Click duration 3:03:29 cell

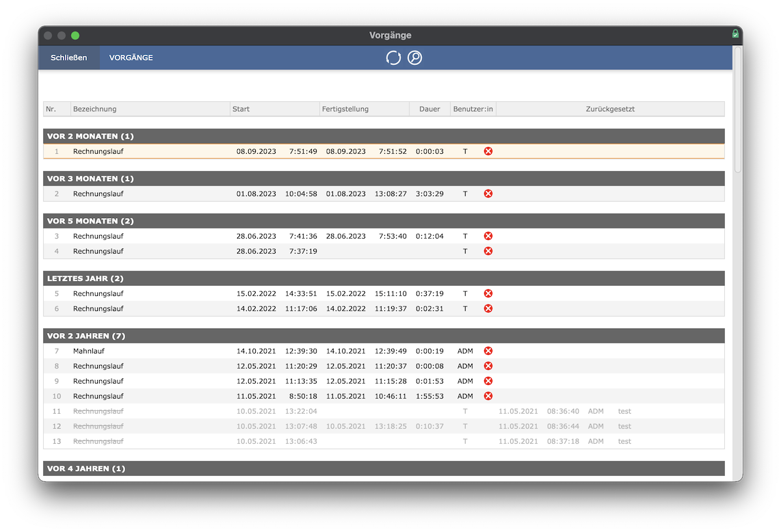pos(429,194)
